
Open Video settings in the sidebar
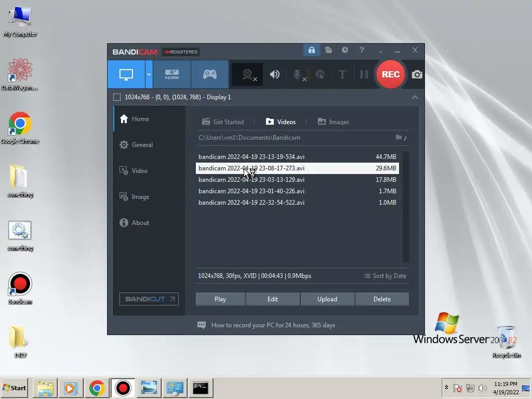point(150,170)
